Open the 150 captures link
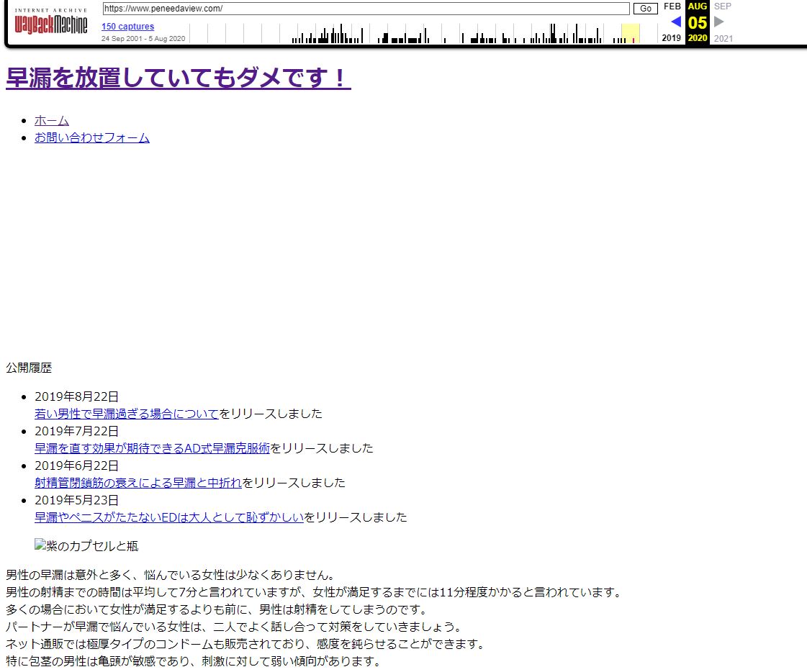This screenshot has height=672, width=807. coord(127,27)
